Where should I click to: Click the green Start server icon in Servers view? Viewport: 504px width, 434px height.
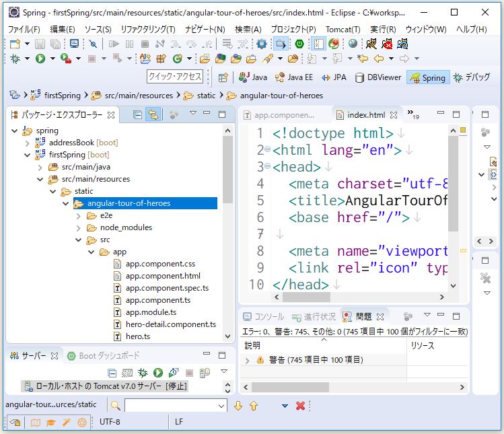(x=158, y=373)
